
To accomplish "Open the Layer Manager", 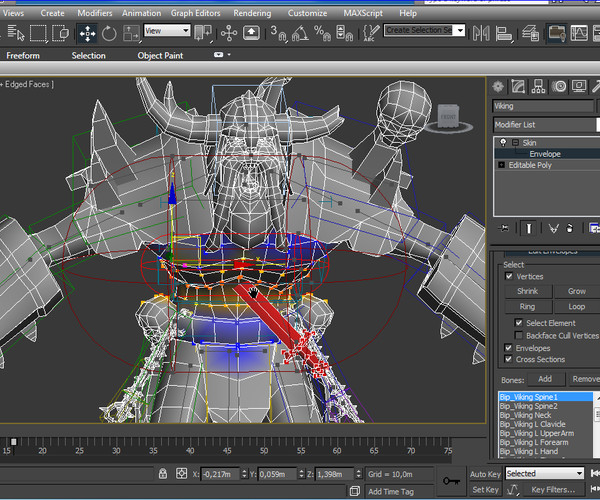I will [x=530, y=33].
